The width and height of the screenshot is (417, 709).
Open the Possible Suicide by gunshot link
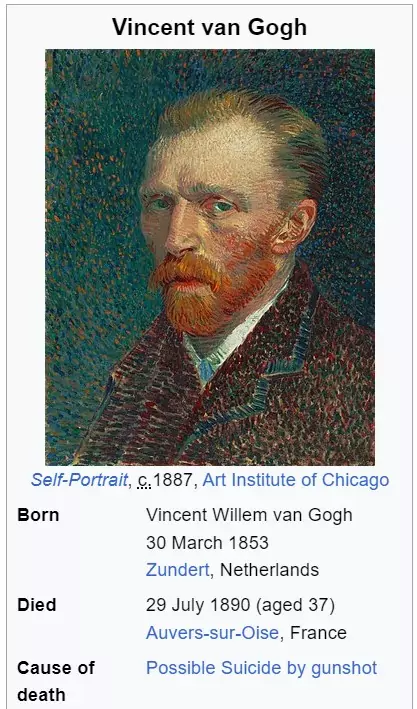261,667
